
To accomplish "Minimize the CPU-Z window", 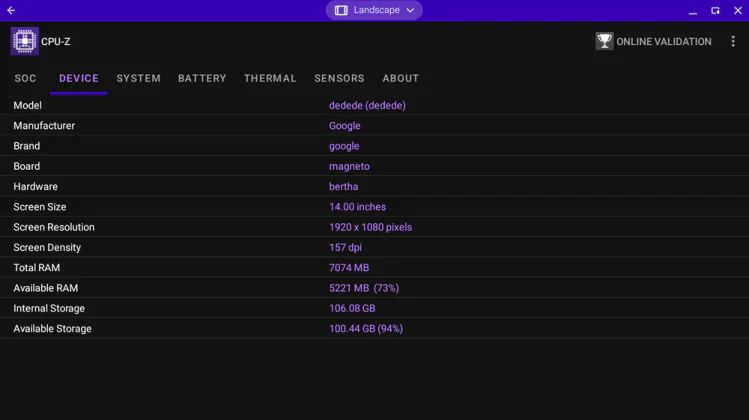I will (x=693, y=11).
